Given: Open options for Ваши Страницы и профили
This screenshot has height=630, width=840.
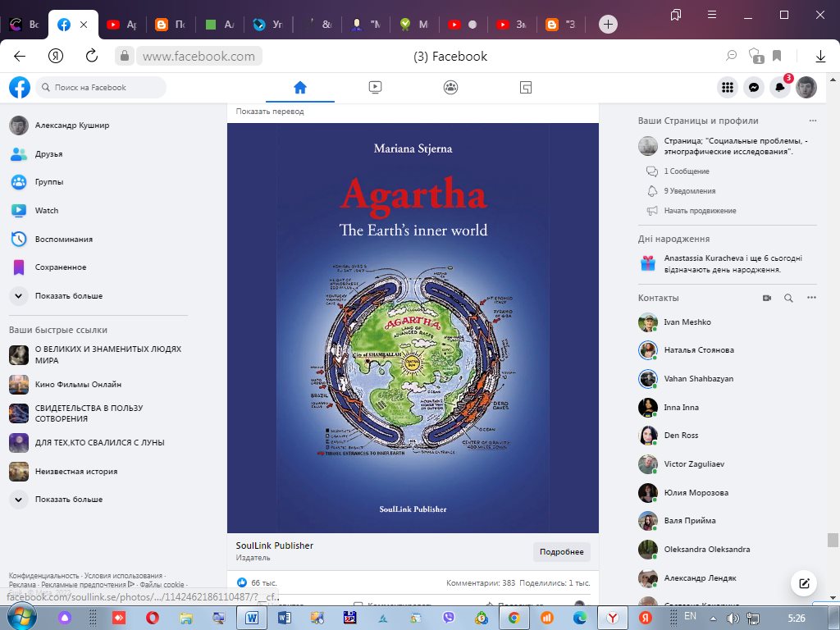Looking at the screenshot, I should pos(813,121).
